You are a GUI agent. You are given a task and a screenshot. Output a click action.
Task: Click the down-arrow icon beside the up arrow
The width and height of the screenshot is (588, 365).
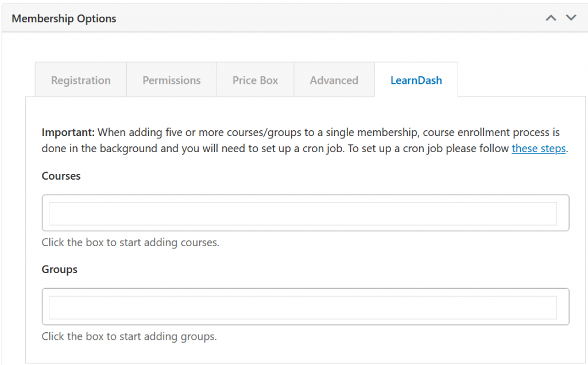tap(571, 18)
